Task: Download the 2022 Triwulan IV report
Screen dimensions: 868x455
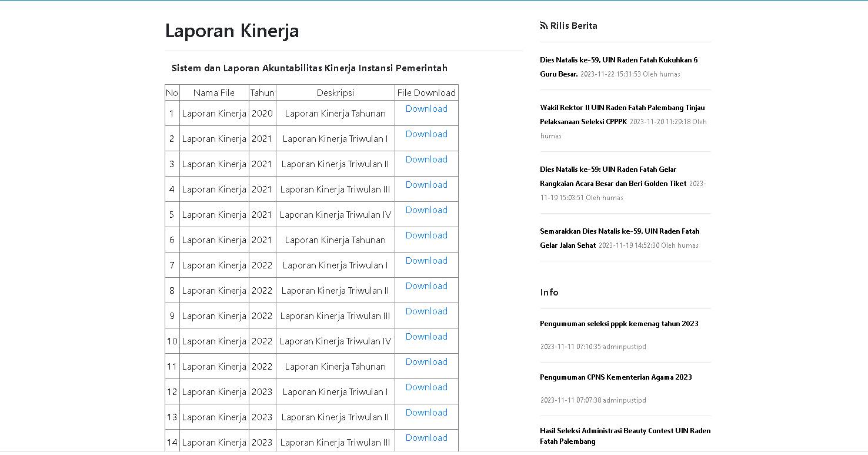Action: [x=426, y=337]
